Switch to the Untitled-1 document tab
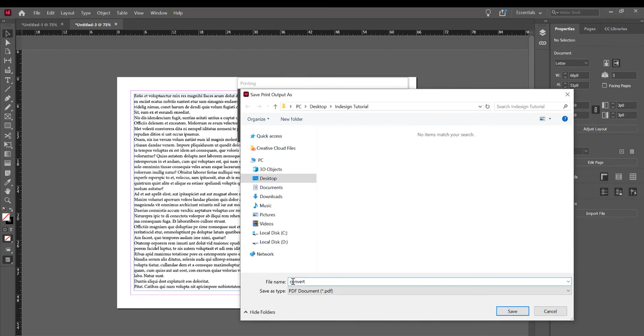Image resolution: width=644 pixels, height=336 pixels. 38,24
